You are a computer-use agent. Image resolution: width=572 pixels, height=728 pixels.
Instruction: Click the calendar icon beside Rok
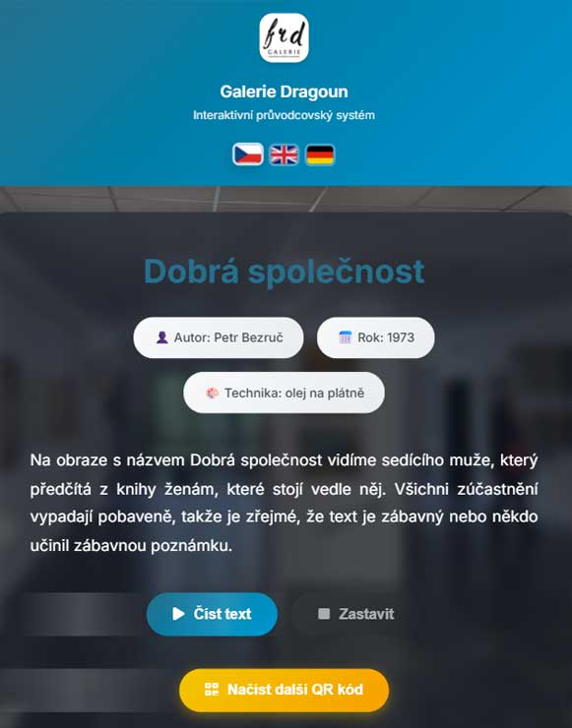346,337
